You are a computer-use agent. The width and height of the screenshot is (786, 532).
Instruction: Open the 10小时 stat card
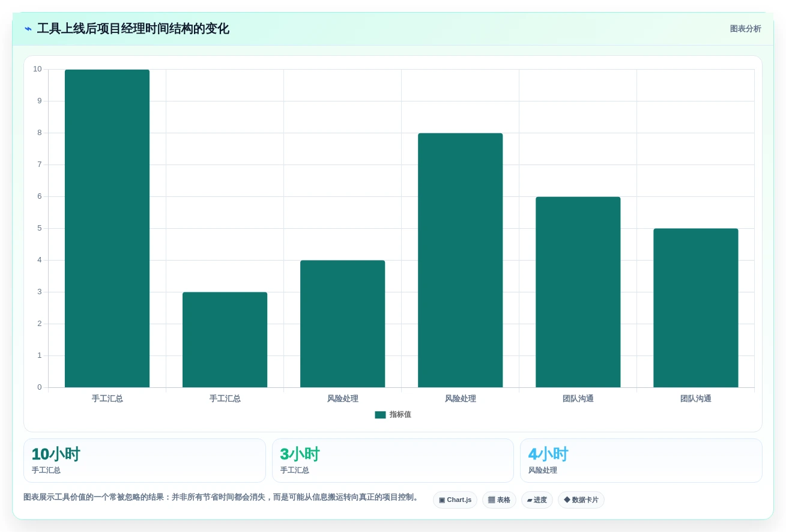tap(145, 461)
